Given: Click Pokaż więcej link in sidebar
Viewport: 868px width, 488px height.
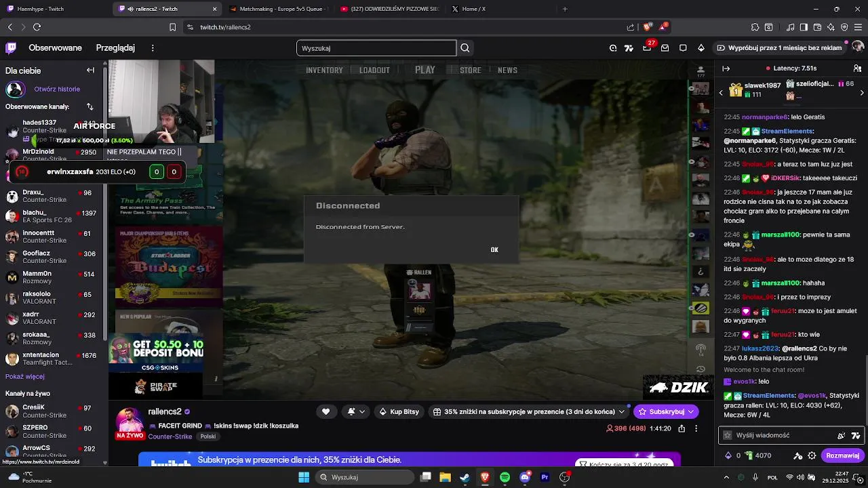Looking at the screenshot, I should click(x=25, y=377).
